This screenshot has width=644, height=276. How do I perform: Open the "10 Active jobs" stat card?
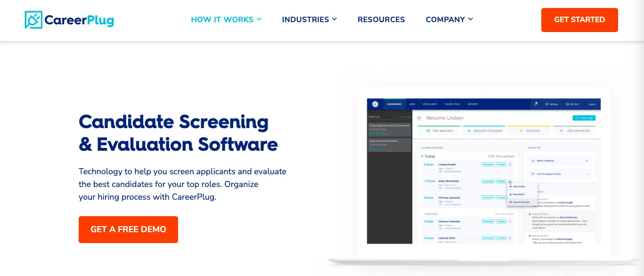coord(529,130)
